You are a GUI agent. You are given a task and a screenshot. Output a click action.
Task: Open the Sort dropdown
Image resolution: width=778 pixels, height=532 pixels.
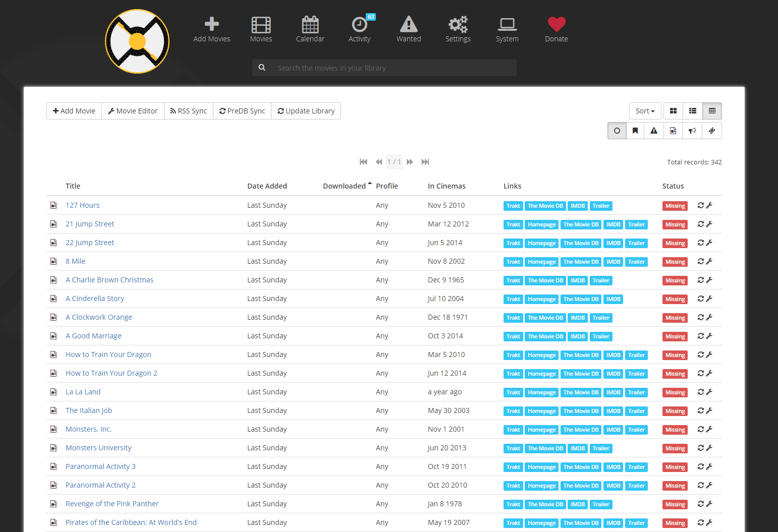point(645,110)
